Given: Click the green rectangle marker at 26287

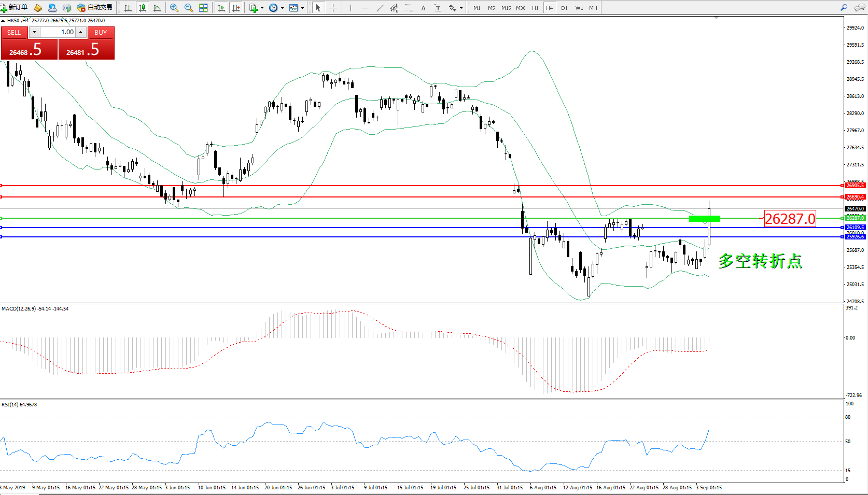Looking at the screenshot, I should point(704,219).
